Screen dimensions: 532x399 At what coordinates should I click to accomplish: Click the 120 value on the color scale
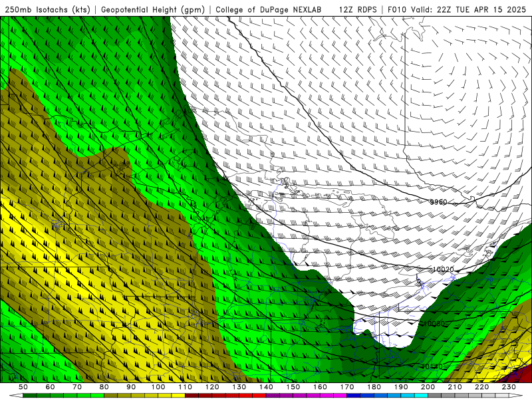212,387
